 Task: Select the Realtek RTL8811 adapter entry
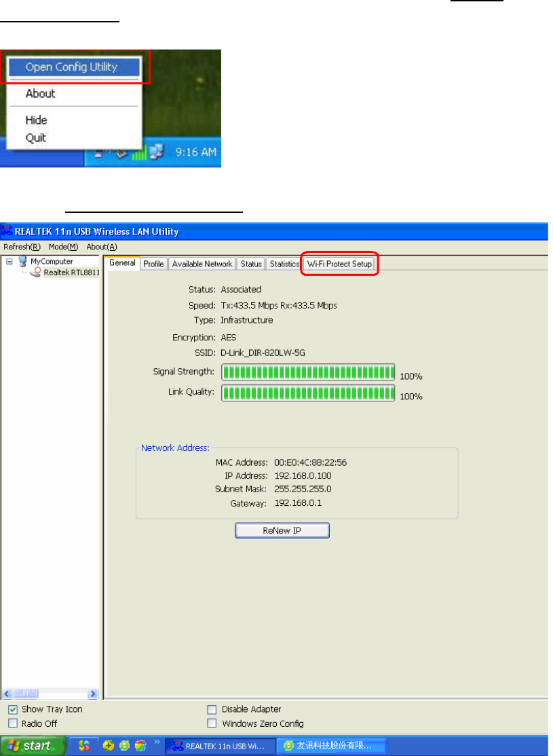pyautogui.click(x=71, y=273)
